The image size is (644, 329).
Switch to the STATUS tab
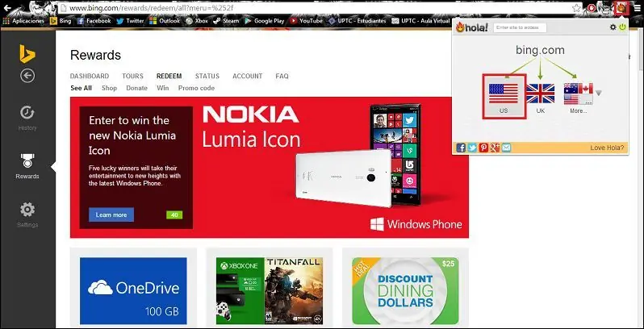coord(207,76)
